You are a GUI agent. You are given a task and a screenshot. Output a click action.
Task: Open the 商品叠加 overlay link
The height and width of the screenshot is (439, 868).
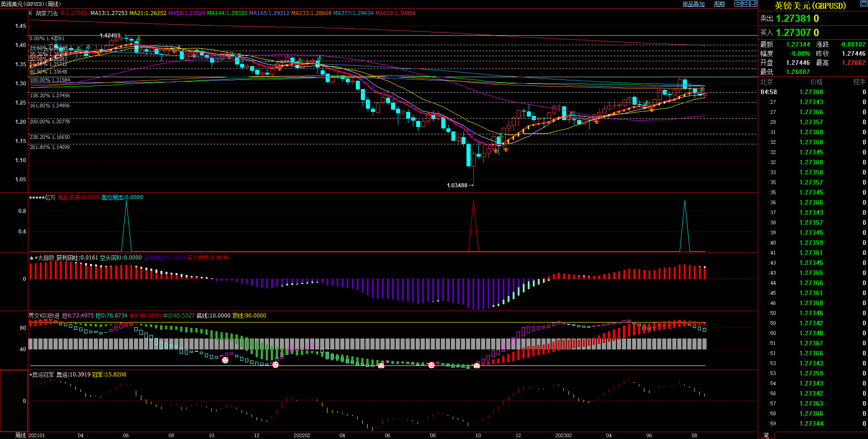pyautogui.click(x=693, y=4)
